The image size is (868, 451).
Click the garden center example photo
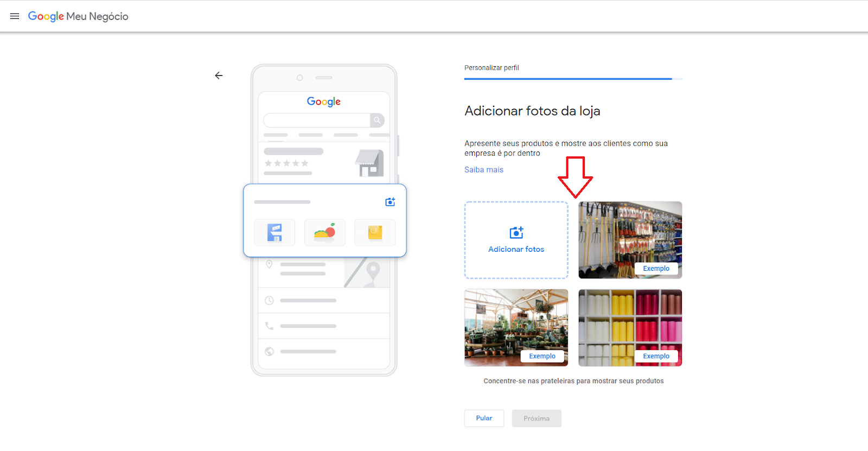tap(516, 328)
